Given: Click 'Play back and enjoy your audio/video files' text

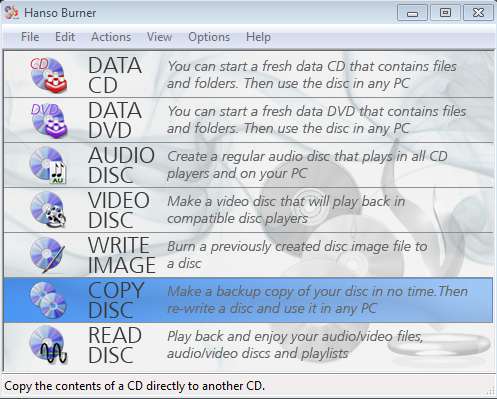Looking at the screenshot, I should [x=295, y=345].
